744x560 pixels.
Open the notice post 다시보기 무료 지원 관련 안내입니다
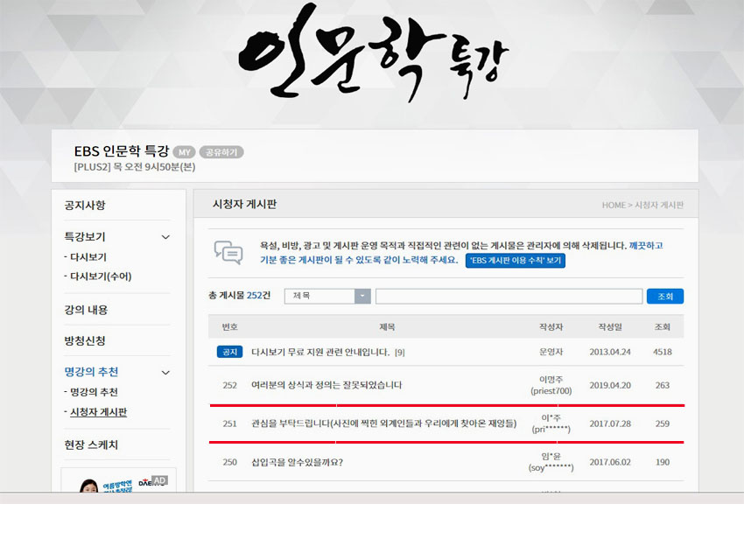(x=320, y=353)
